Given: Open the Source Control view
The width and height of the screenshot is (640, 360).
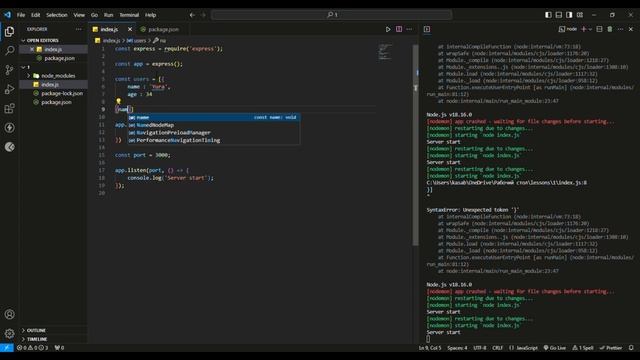Looking at the screenshot, I should (x=9, y=70).
